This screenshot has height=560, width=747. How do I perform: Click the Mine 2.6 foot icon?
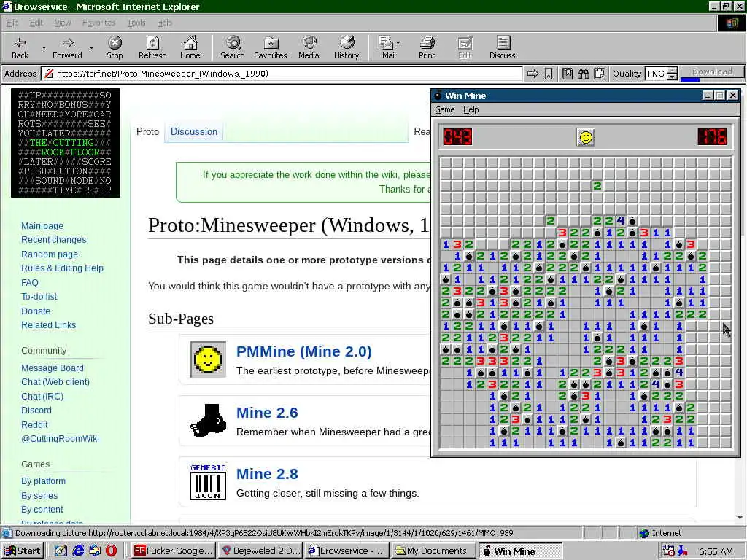(x=208, y=421)
